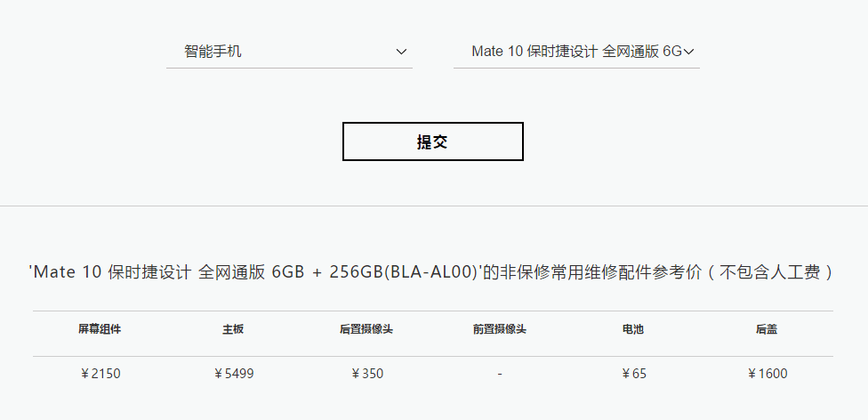Open the 智能手机 category dropdown
Viewport: 868px width, 420px height.
click(290, 52)
